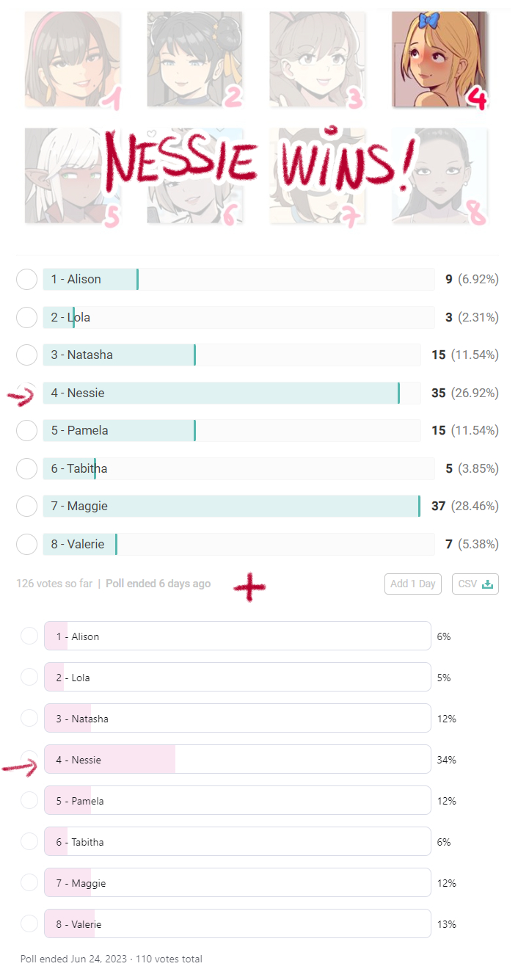Screen dimensions: 518x980
Task: Open character thumbnail number 8
Action: pos(439,175)
